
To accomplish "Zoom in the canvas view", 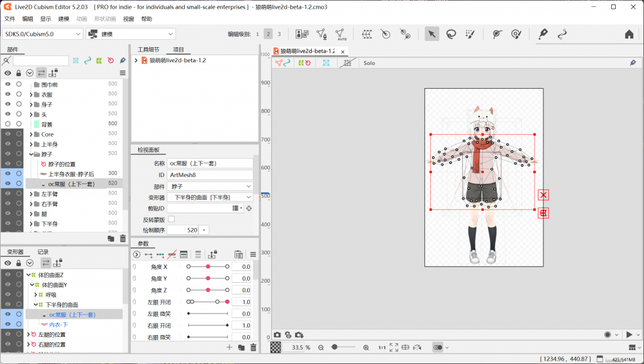I will [x=366, y=348].
